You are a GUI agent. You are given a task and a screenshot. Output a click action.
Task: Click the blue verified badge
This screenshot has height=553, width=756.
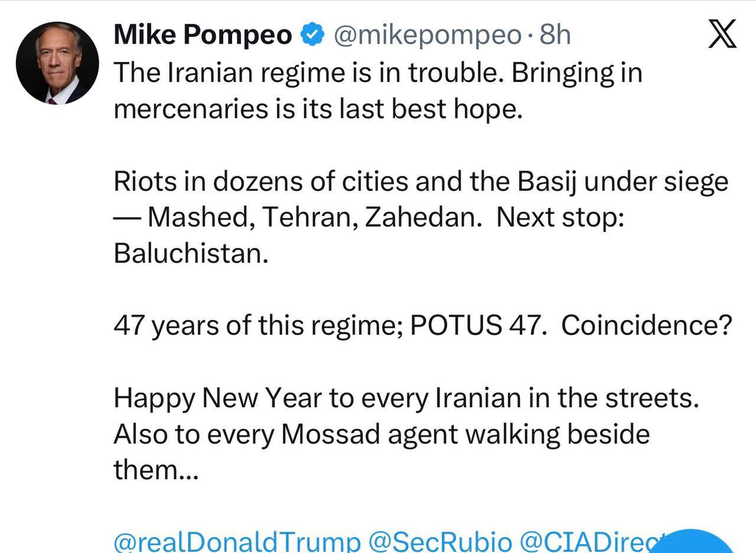click(312, 35)
